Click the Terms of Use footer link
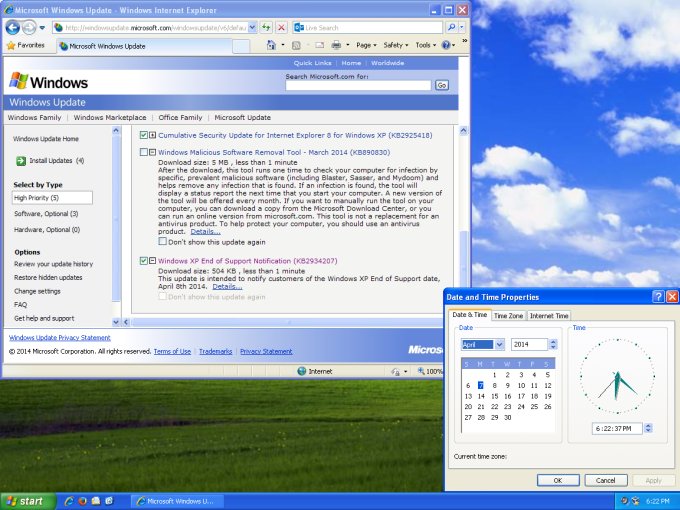This screenshot has width=680, height=510. point(172,352)
